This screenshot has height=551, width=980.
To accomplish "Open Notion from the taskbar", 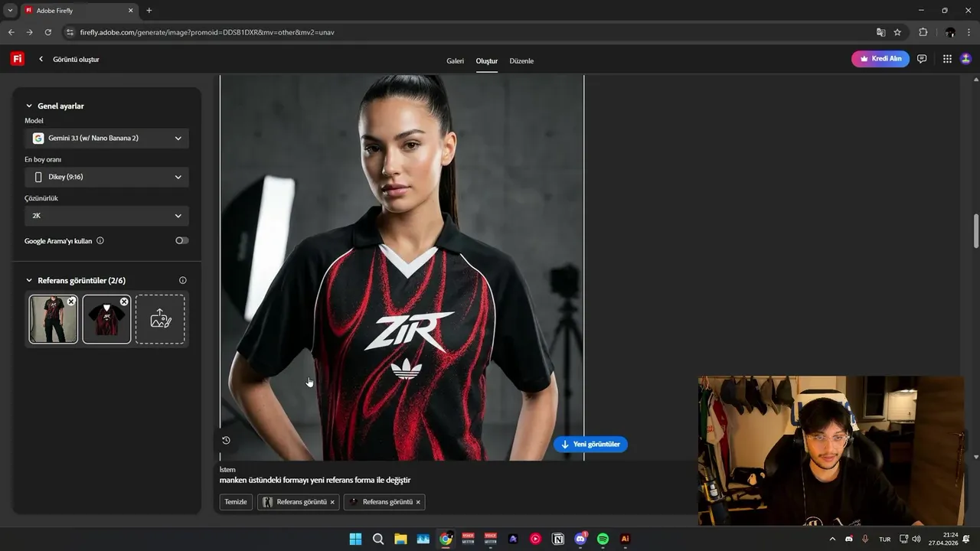I will pyautogui.click(x=558, y=539).
